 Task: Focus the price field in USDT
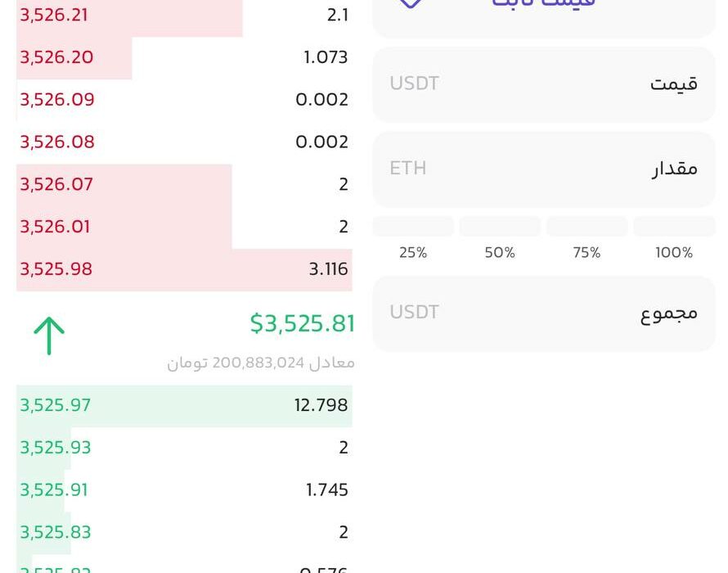pos(544,84)
